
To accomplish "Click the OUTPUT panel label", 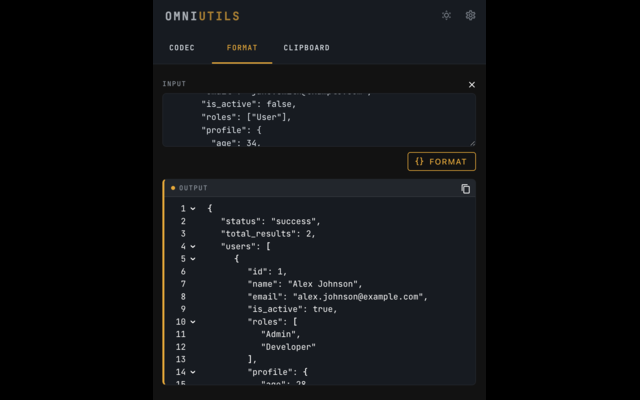I will click(x=193, y=188).
